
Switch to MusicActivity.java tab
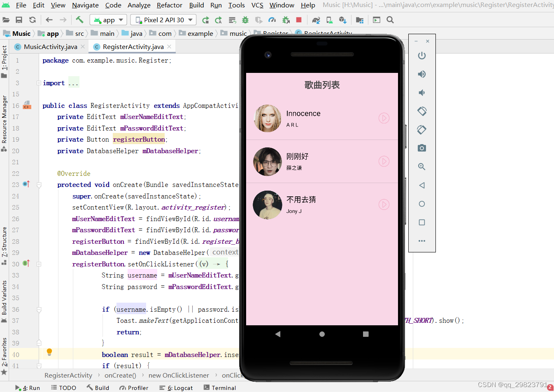click(x=50, y=47)
